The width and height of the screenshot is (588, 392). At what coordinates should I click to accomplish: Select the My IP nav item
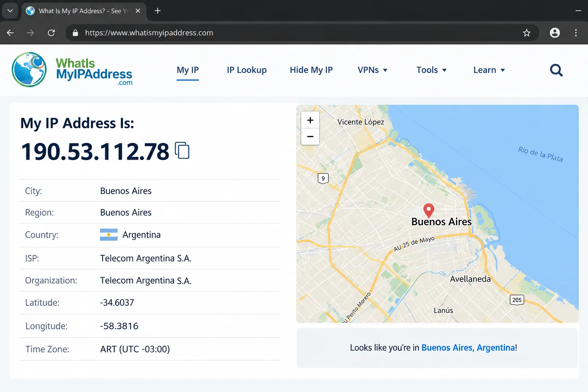(188, 70)
